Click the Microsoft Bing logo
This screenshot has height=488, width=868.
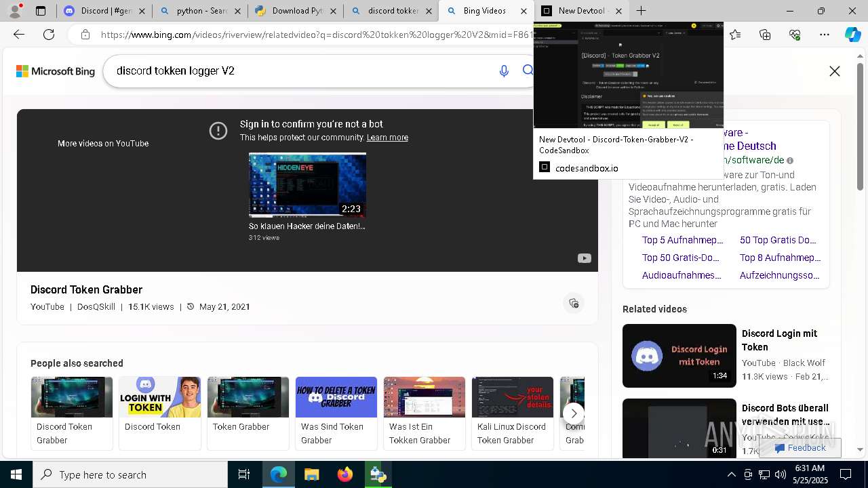pos(56,71)
